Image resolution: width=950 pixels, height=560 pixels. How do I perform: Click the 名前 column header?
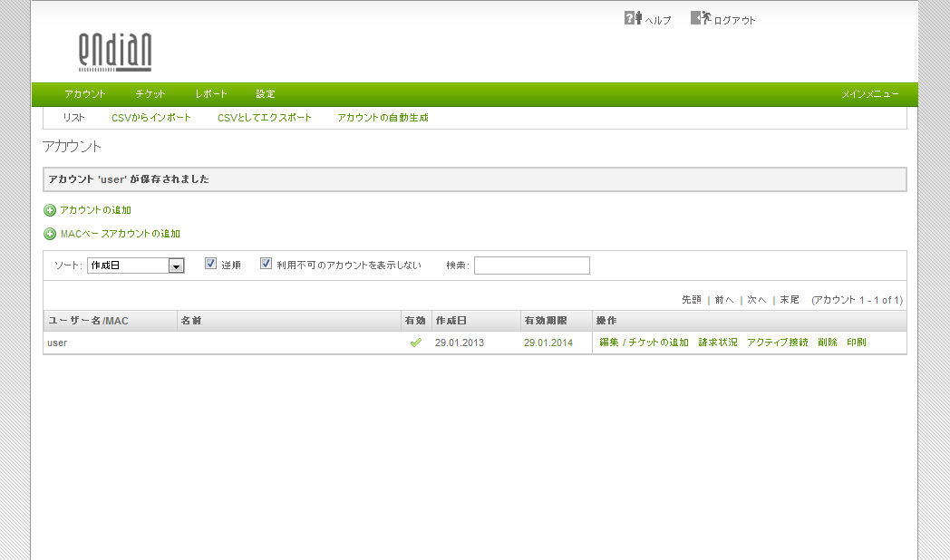pyautogui.click(x=289, y=321)
